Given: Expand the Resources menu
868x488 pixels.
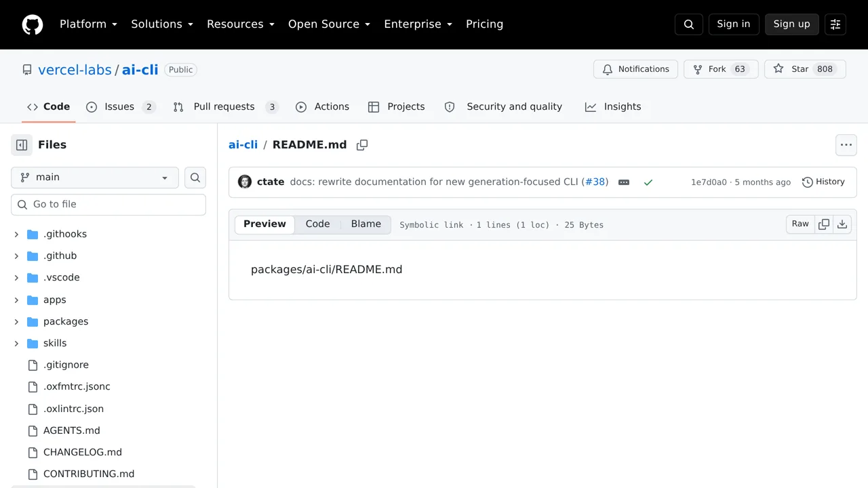Looking at the screenshot, I should coord(241,24).
